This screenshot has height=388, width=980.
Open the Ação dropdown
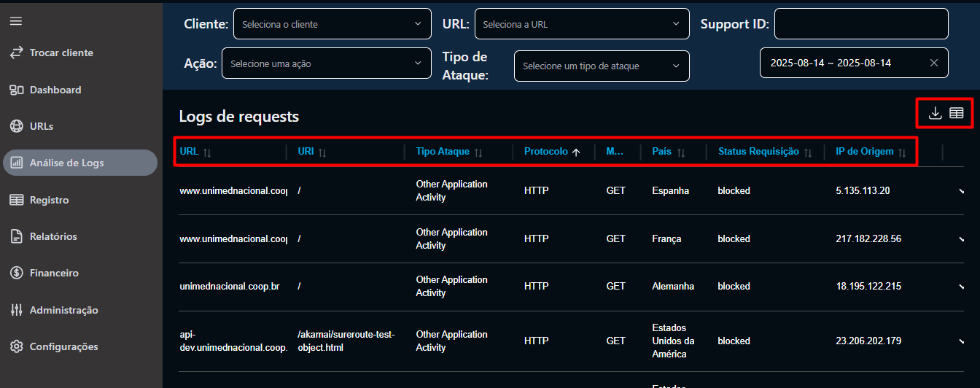[x=325, y=63]
